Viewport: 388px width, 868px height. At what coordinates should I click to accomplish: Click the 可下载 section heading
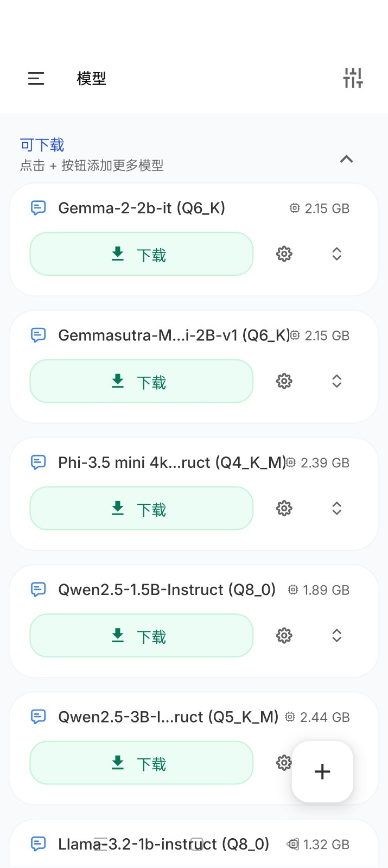(x=41, y=144)
